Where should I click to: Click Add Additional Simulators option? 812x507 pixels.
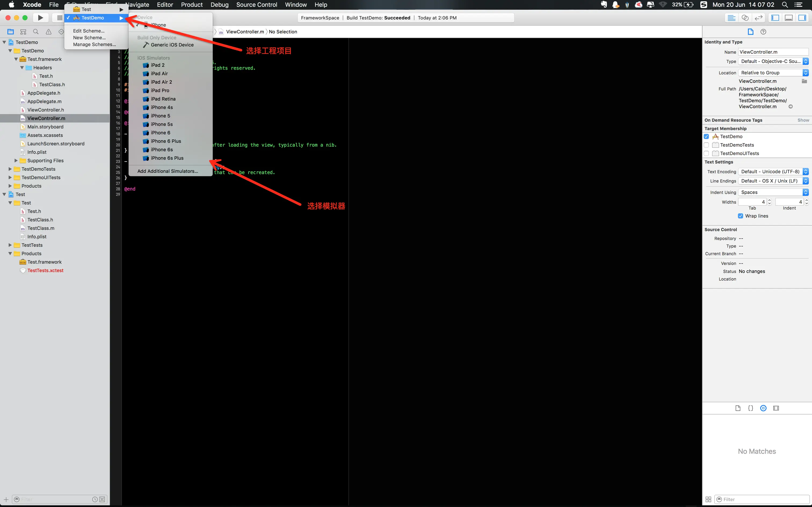click(x=168, y=171)
